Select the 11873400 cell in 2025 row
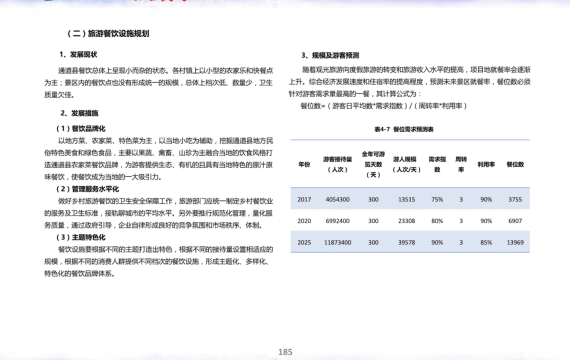The width and height of the screenshot is (570, 360). [337, 242]
